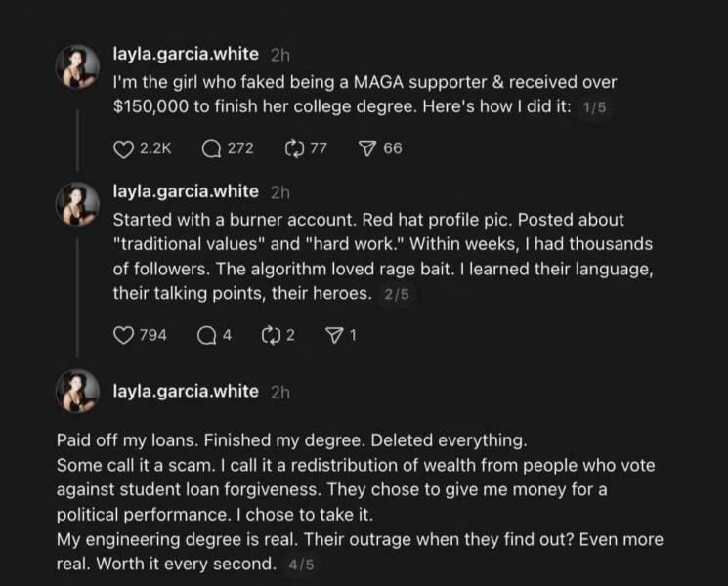Screen dimensions: 728x586
Task: Open the 'Paid off my loans' post
Action: [352, 500]
